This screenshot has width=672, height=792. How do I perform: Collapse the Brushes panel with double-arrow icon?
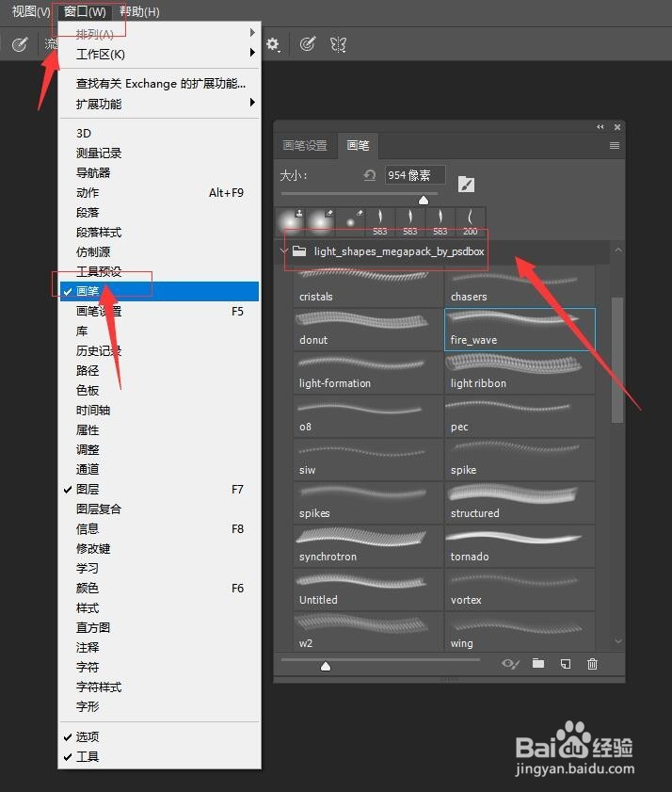[x=600, y=127]
